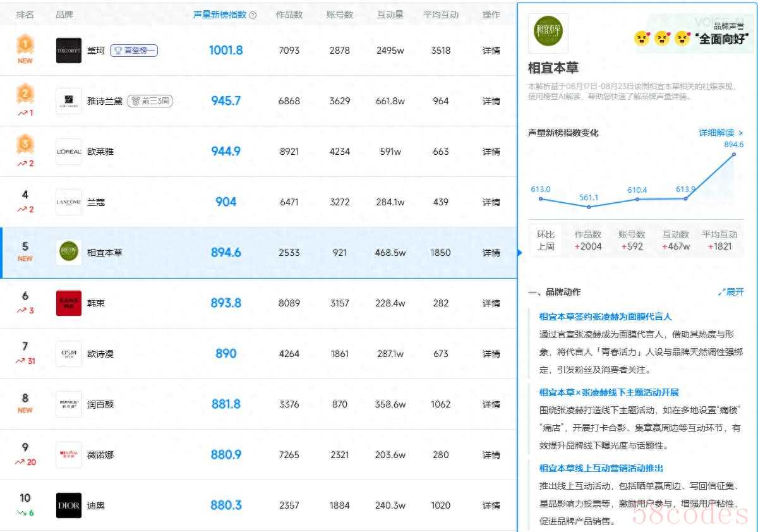Click the 账号数 column header

[339, 15]
